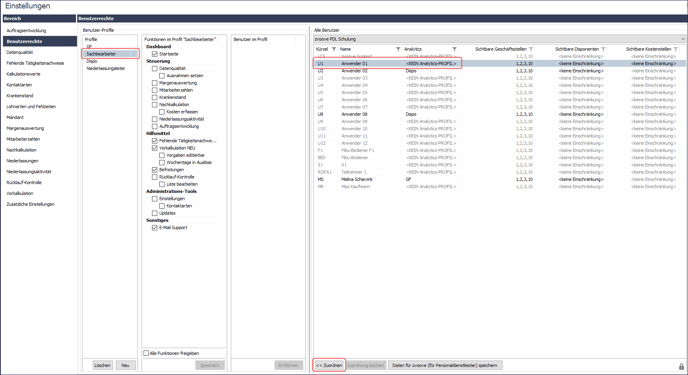688x375 pixels.
Task: Enable Vorgaben editierbar checkbox
Action: (162, 155)
